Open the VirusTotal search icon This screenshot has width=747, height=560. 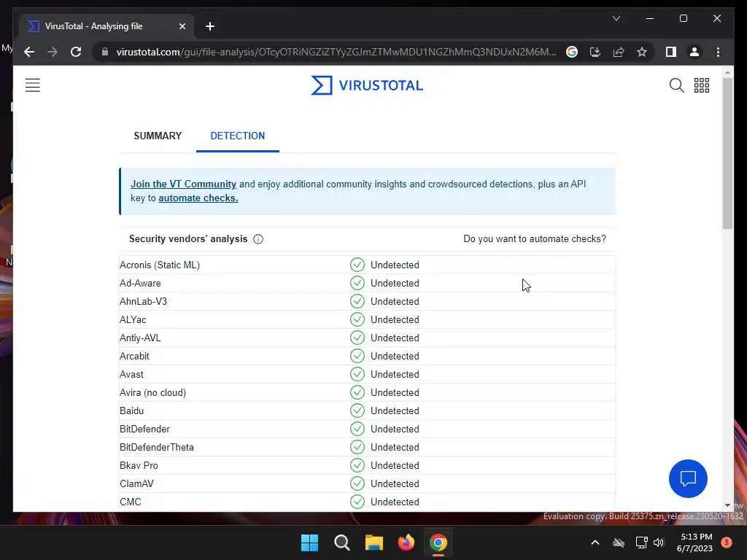coord(676,85)
